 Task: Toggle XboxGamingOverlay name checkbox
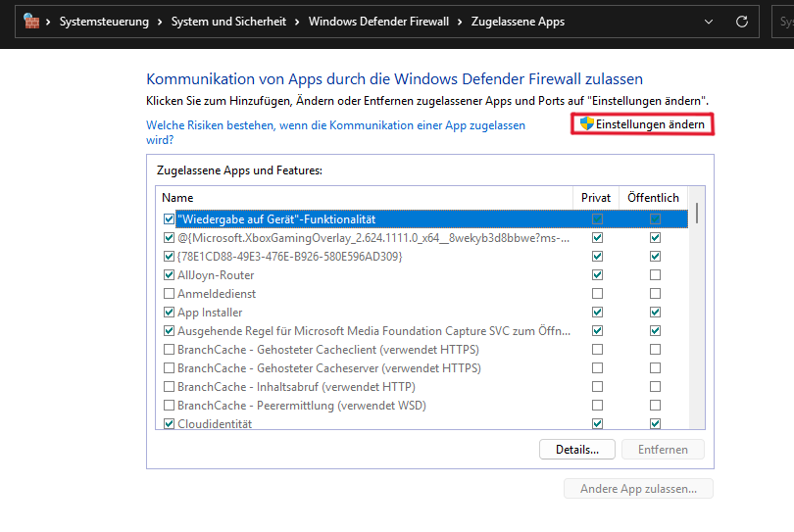170,238
